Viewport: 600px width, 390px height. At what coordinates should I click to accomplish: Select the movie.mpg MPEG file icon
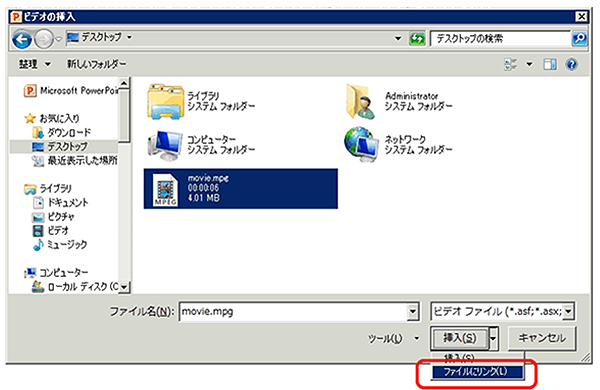point(165,189)
